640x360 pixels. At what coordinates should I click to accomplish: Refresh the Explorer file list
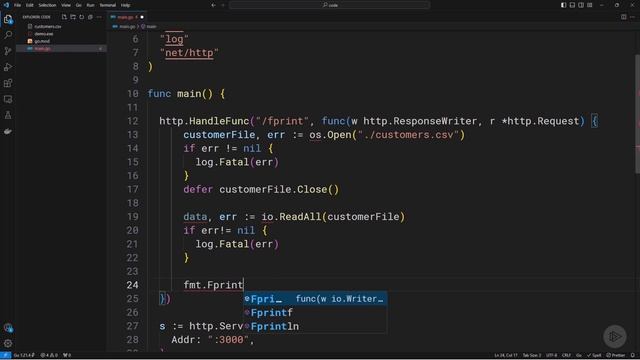point(82,17)
